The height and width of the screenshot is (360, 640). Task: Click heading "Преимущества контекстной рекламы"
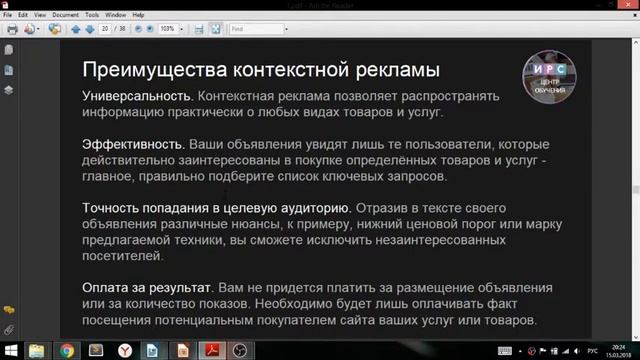(x=261, y=69)
